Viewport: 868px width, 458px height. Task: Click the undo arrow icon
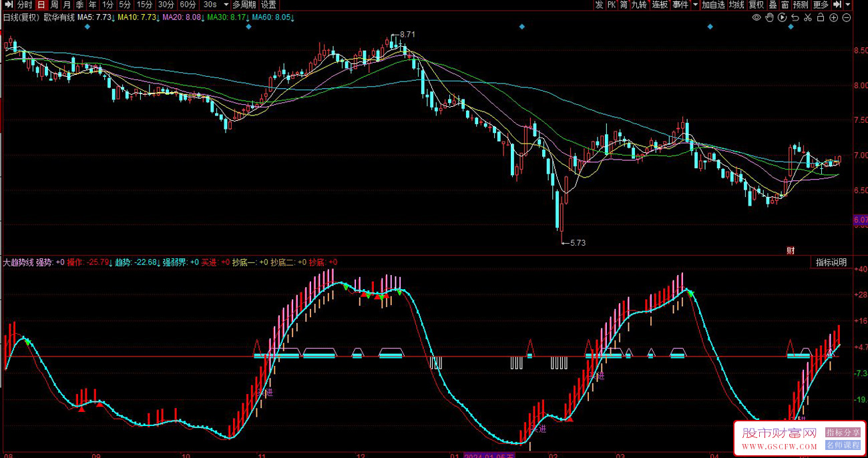pyautogui.click(x=795, y=18)
